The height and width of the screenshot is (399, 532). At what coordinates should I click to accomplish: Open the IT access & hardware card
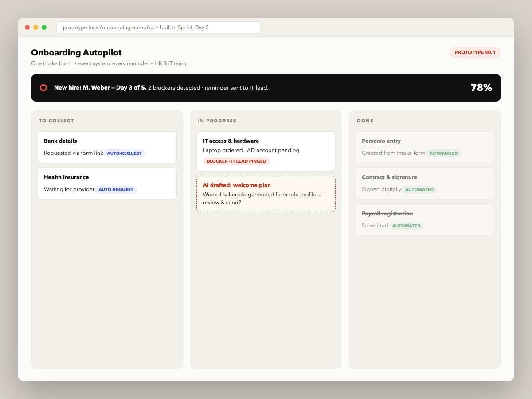click(266, 151)
